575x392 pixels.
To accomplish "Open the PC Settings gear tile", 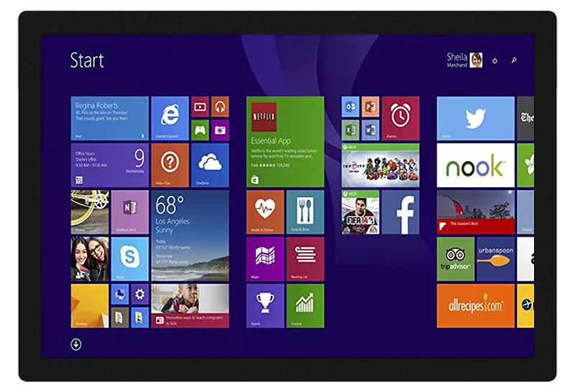I will [139, 294].
